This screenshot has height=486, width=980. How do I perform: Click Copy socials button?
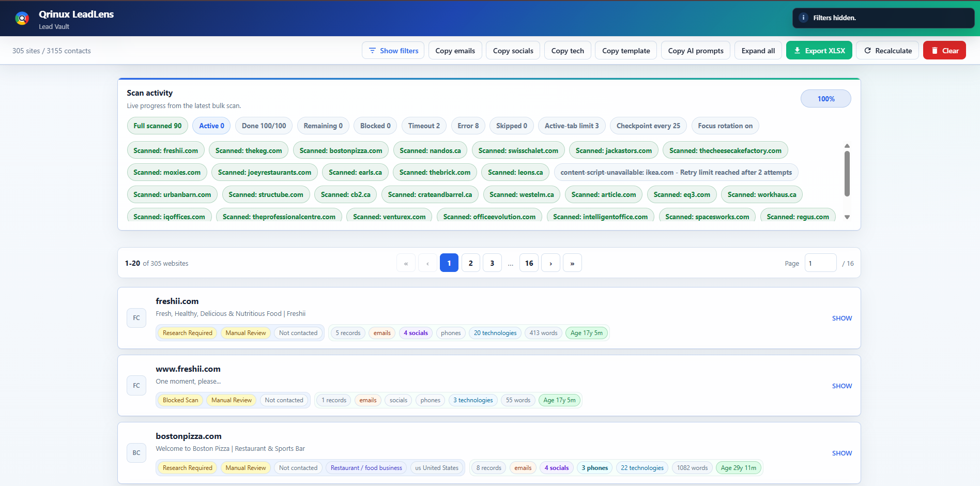513,51
